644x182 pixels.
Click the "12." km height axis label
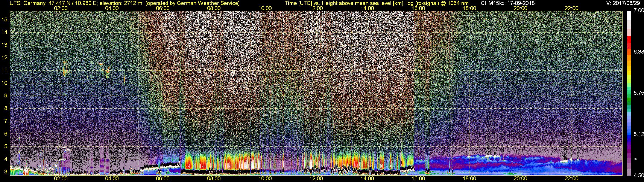tap(5, 58)
